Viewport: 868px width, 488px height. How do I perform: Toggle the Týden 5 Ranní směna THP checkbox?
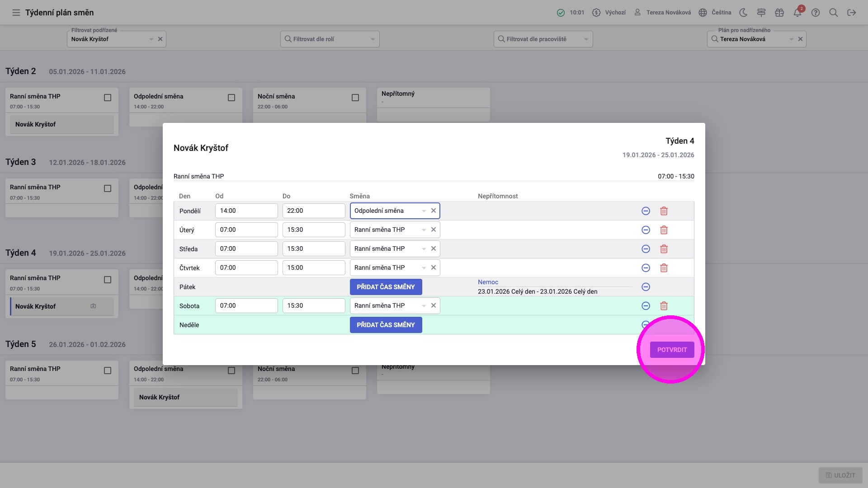108,371
